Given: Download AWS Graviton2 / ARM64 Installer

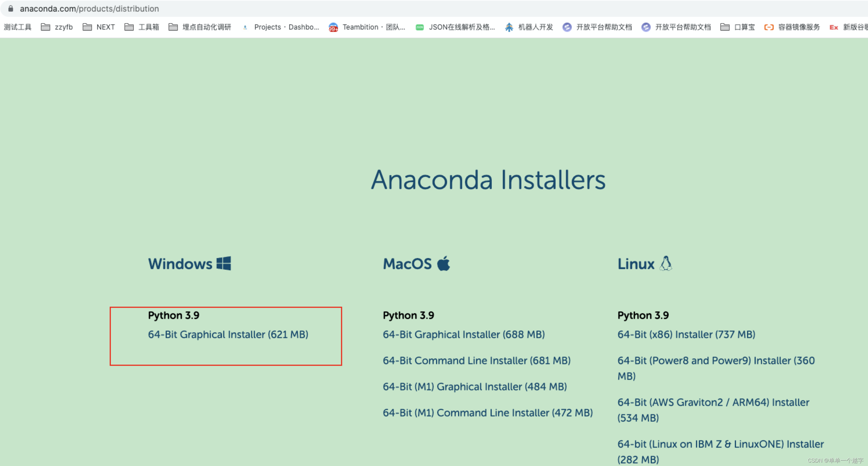Looking at the screenshot, I should [x=713, y=410].
